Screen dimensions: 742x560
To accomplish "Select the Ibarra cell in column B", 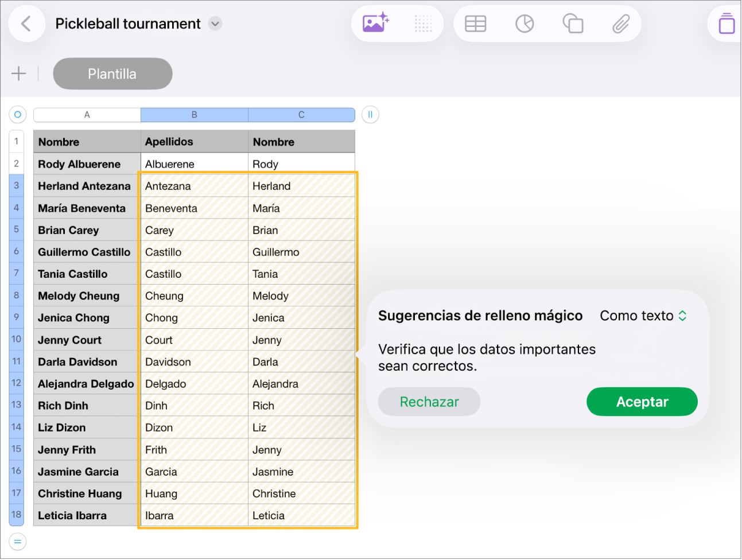I will tap(195, 515).
